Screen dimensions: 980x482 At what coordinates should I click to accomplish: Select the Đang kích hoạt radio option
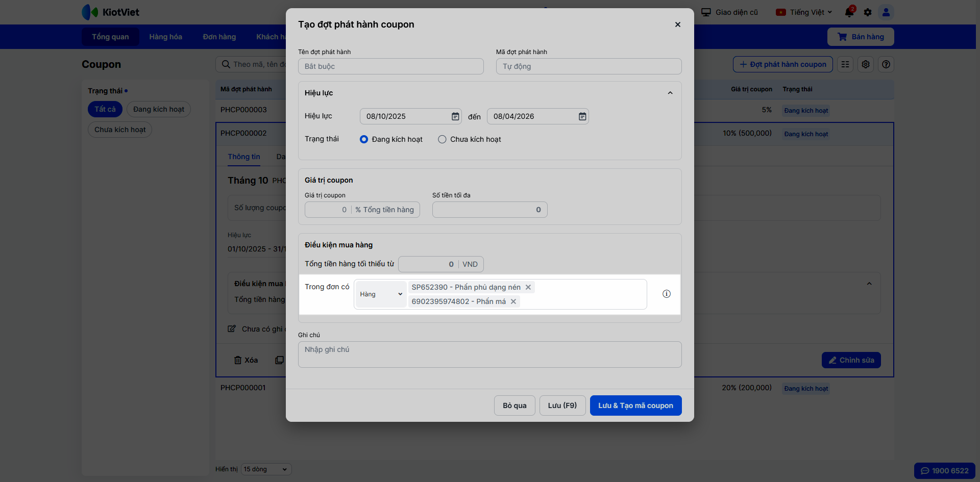click(364, 139)
